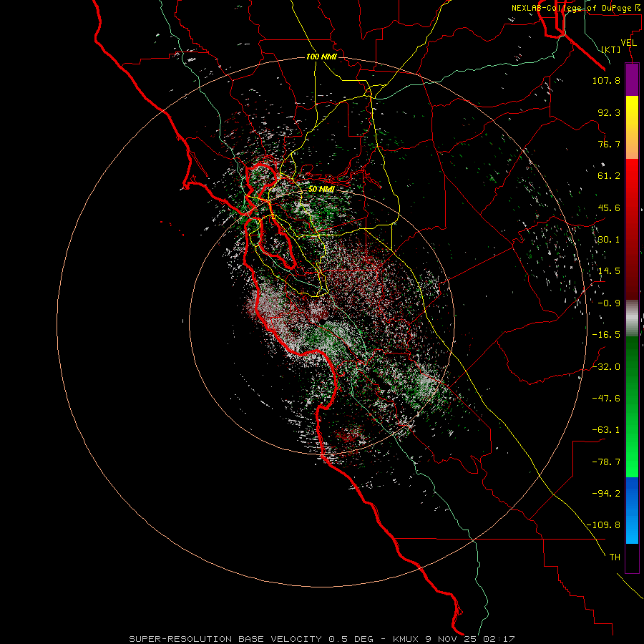The image size is (644, 644).
Task: Select the -78.7 legend value
Action: click(x=606, y=462)
